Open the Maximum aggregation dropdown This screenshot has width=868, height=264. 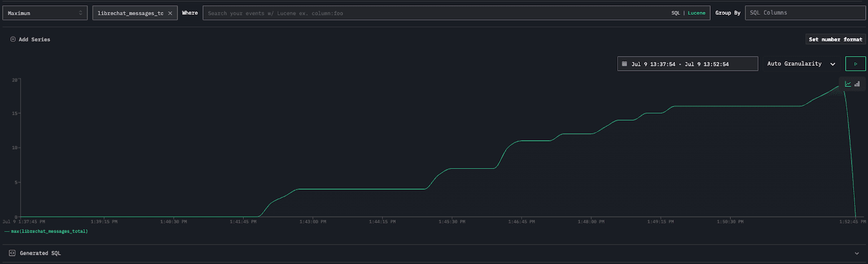click(x=45, y=13)
